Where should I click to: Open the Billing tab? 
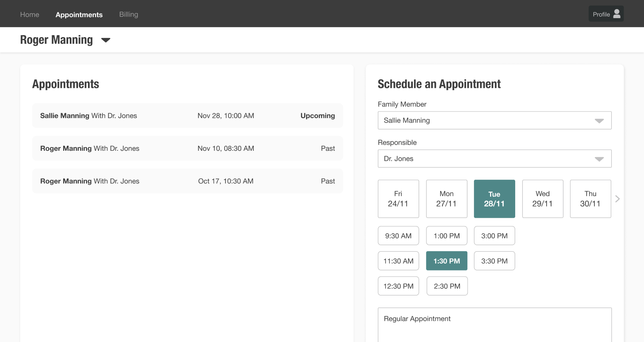click(128, 14)
